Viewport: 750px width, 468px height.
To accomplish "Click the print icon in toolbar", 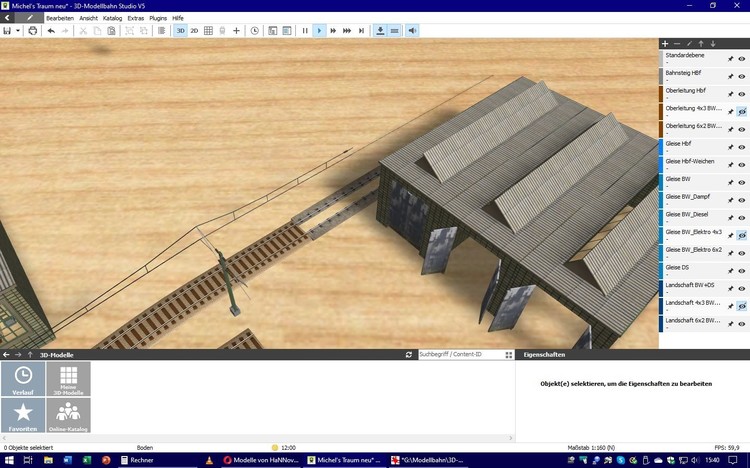I will click(33, 31).
